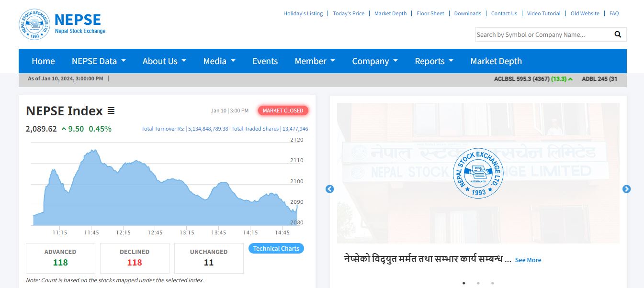Visit the Old Website link
The height and width of the screenshot is (288, 644).
pos(585,13)
